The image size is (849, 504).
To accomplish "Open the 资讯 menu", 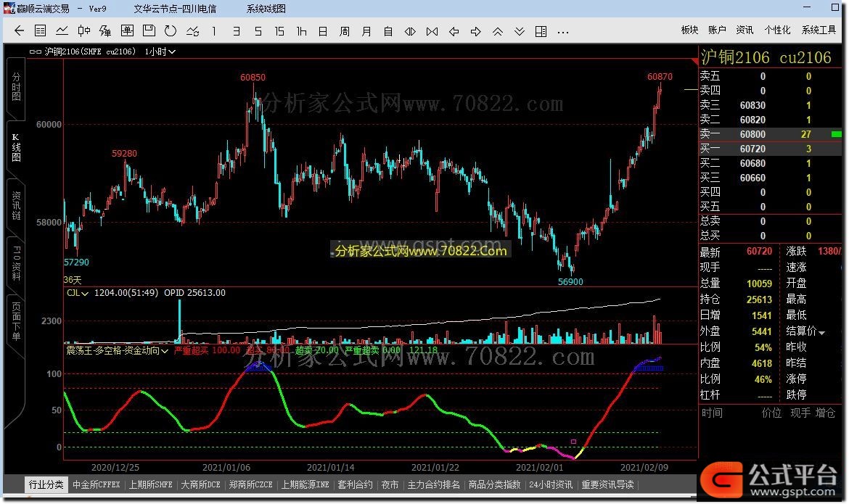I will 745,30.
